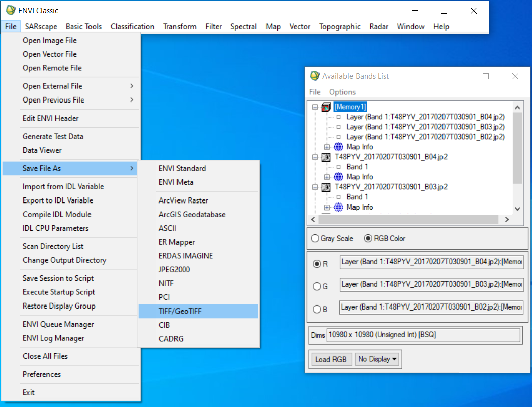Image resolution: width=532 pixels, height=407 pixels.
Task: Click the globe icon of Memory1 Map Info
Action: [x=338, y=147]
